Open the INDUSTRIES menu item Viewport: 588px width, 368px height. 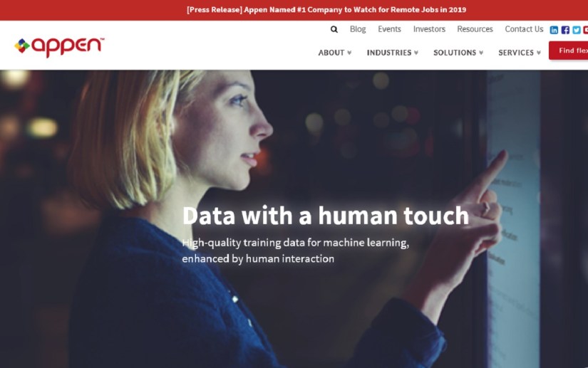[389, 53]
